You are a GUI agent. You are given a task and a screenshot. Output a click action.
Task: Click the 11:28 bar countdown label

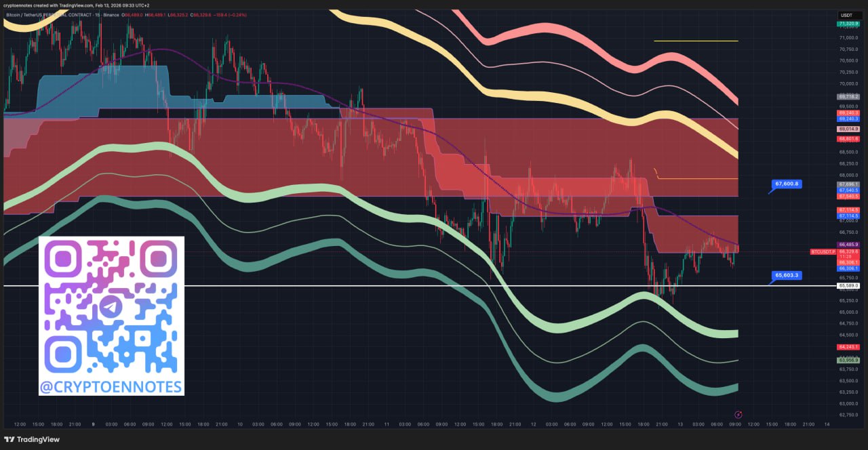click(845, 257)
